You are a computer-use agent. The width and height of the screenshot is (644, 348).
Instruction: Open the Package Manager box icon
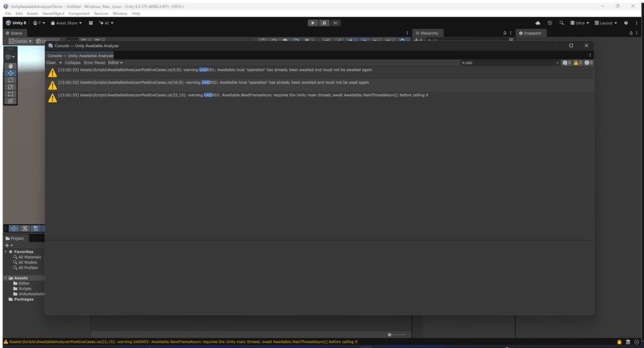tap(91, 23)
